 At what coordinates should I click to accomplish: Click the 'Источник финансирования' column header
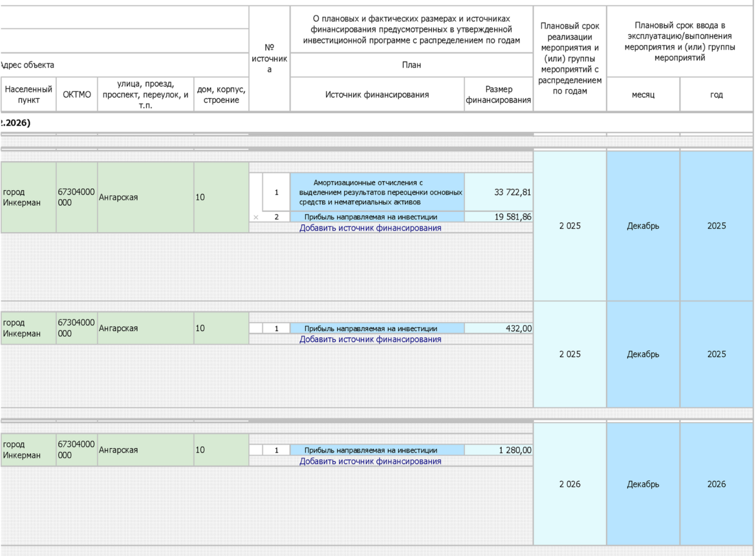[x=377, y=94]
